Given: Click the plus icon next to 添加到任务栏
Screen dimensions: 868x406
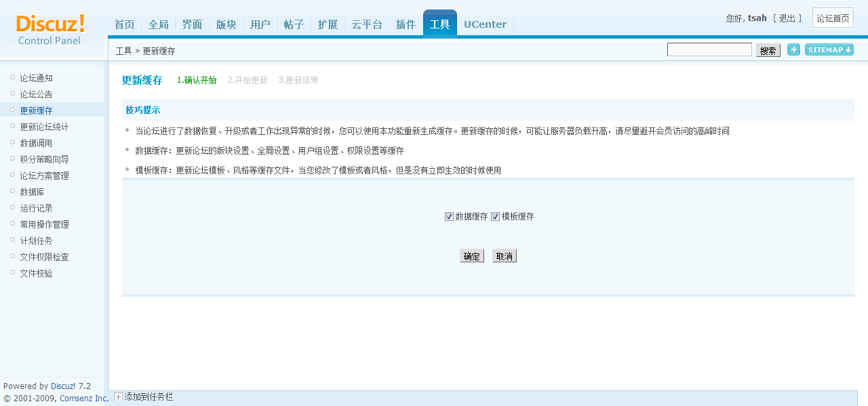Looking at the screenshot, I should click(x=118, y=397).
